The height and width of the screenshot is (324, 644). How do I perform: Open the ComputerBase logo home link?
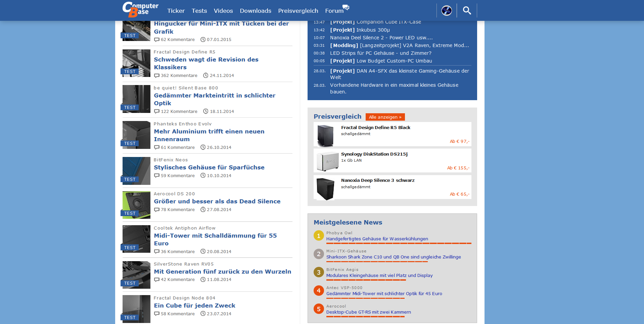[140, 9]
